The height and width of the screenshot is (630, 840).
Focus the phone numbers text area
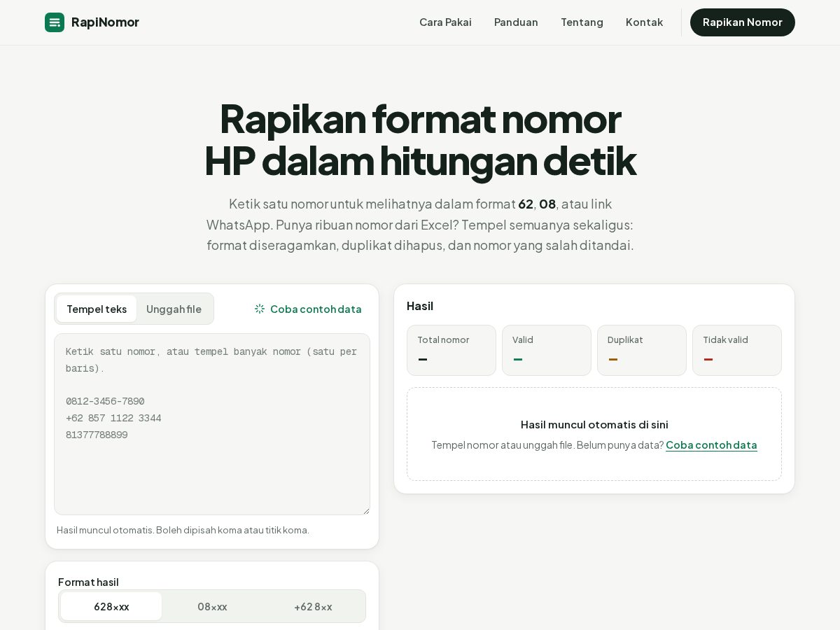[212, 424]
